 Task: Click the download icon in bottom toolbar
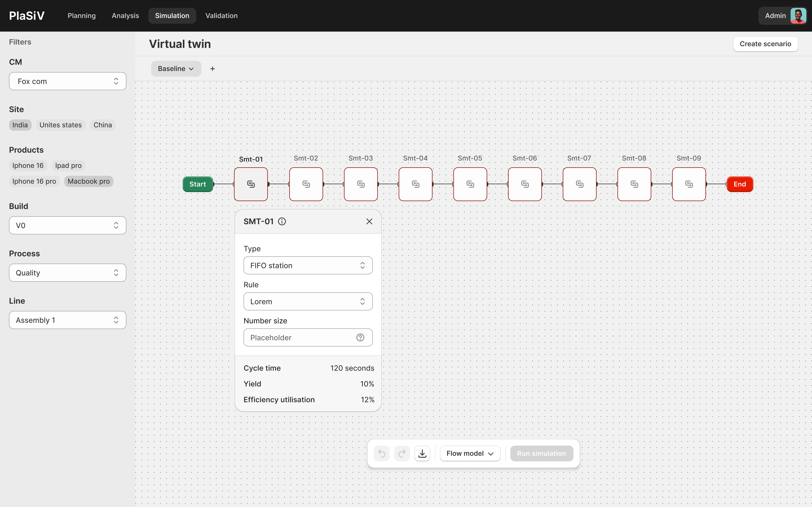click(x=422, y=453)
